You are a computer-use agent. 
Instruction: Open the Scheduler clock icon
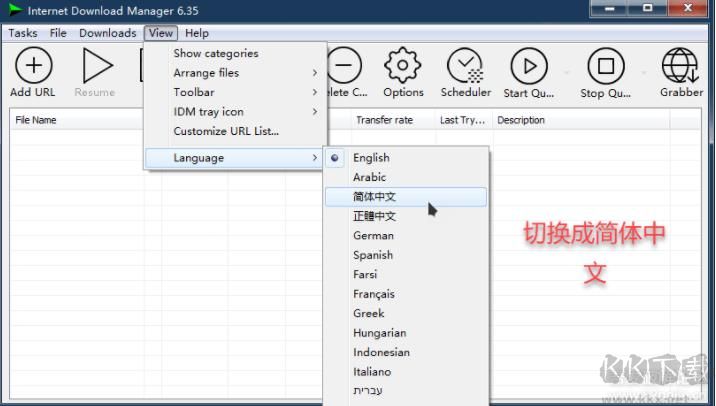(465, 67)
